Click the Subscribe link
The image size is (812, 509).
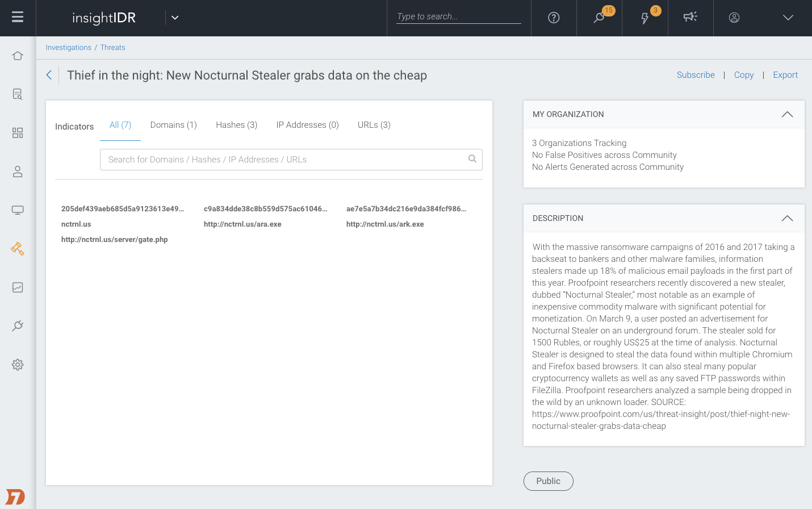(x=696, y=75)
